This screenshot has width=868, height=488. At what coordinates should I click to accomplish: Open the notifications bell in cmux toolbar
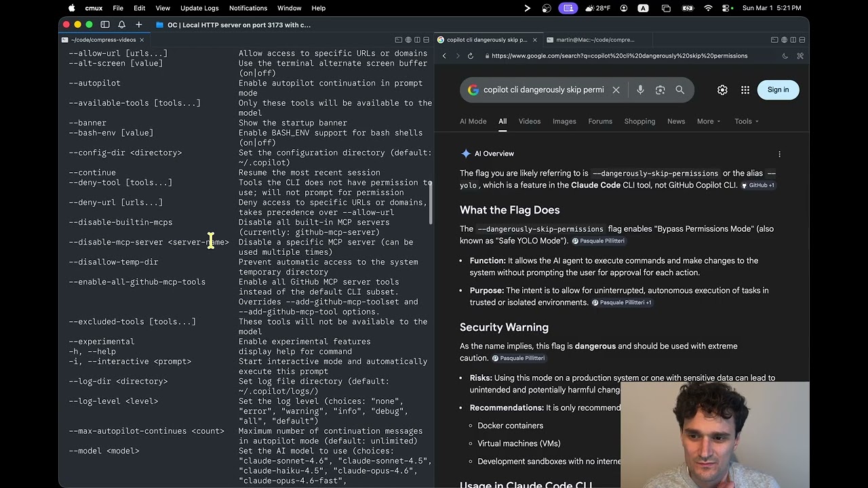click(122, 24)
